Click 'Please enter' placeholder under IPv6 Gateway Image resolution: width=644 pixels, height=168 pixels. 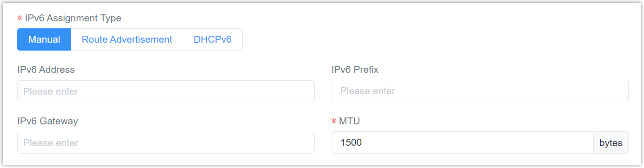click(x=51, y=143)
